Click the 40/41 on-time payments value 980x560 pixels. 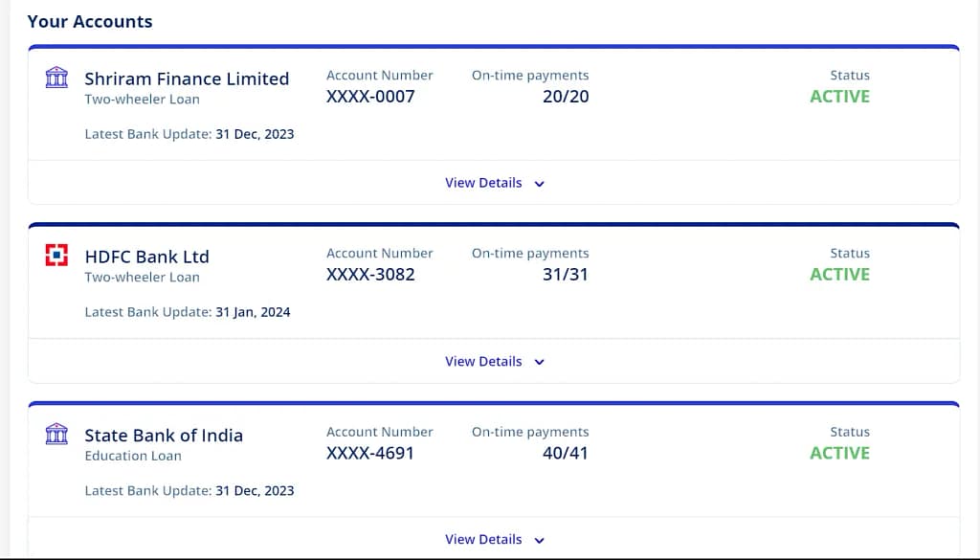click(x=565, y=453)
